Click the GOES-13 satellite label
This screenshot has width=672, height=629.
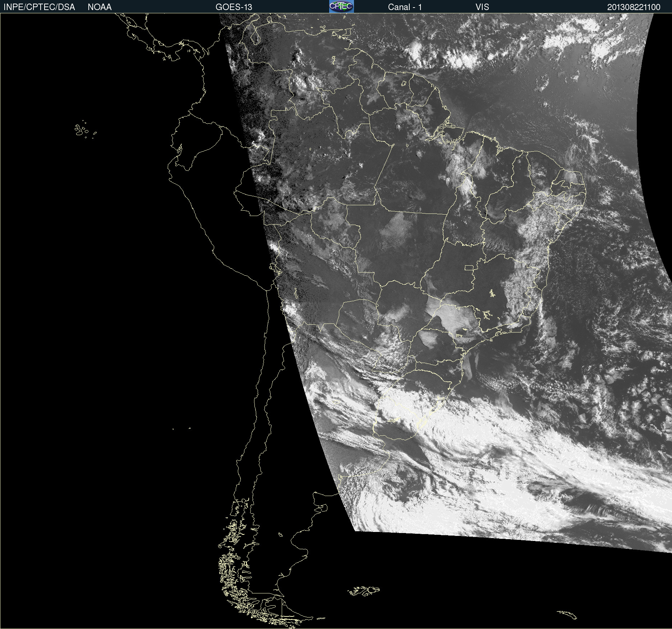coord(234,7)
